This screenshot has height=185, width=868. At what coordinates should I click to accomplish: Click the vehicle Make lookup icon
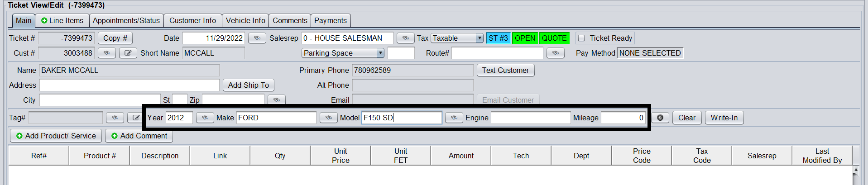tap(328, 118)
